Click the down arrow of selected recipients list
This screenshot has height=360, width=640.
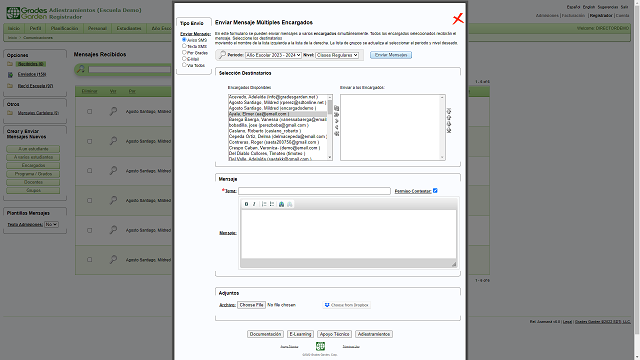point(442,157)
